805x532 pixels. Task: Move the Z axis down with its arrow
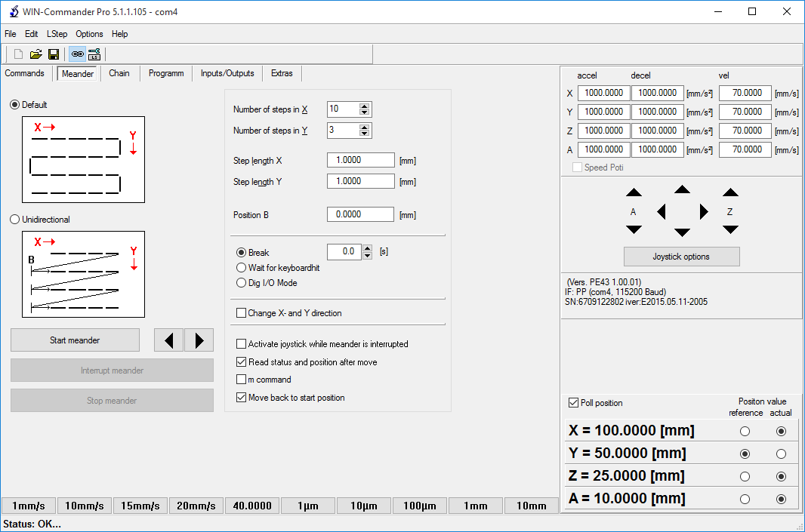tap(730, 229)
